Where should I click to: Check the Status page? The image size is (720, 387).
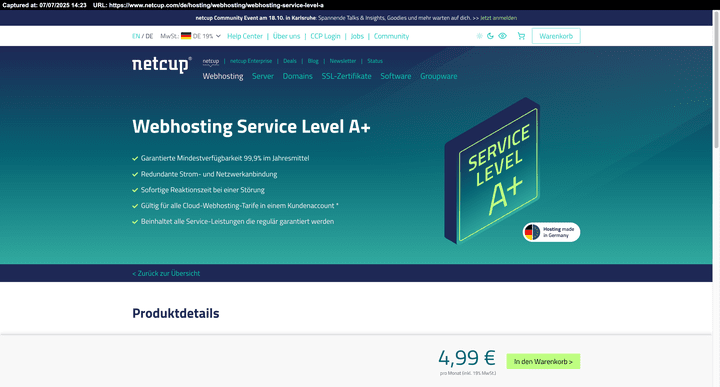click(x=375, y=61)
